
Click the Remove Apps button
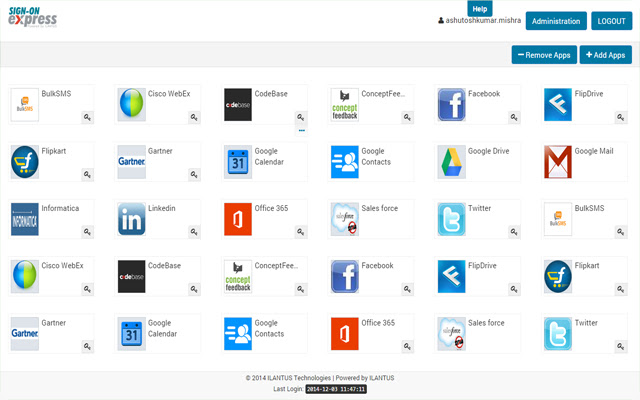point(544,55)
